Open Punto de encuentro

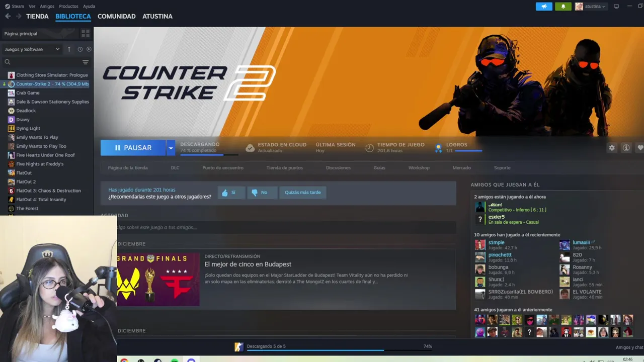click(223, 167)
